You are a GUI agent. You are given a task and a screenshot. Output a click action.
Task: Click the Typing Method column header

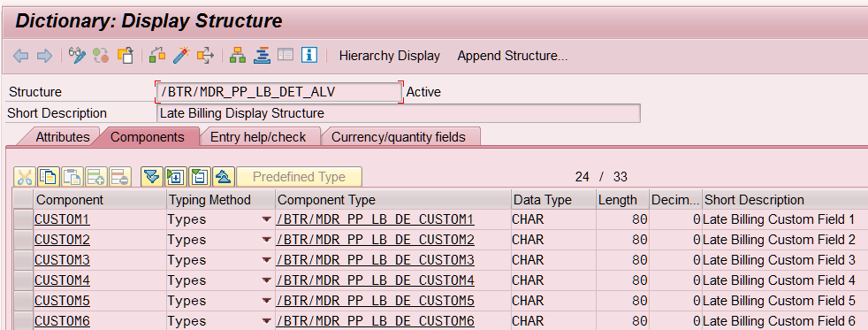pos(221,200)
